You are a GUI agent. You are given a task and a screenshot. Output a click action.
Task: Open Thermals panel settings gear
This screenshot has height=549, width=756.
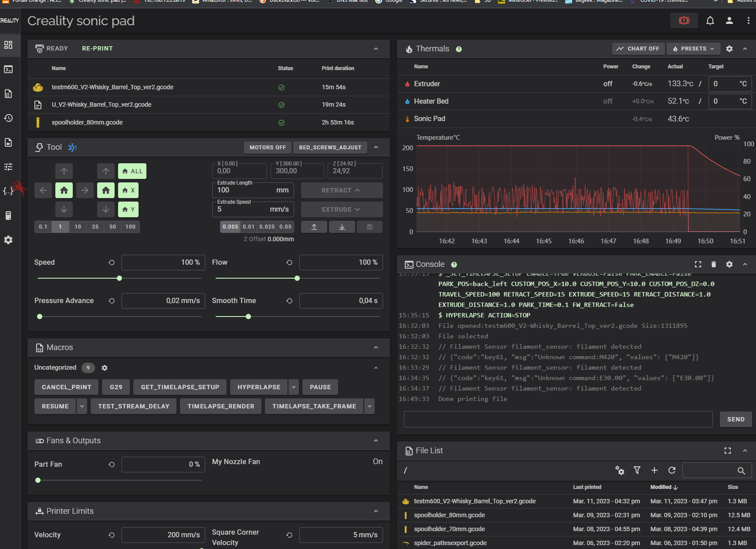pos(729,49)
